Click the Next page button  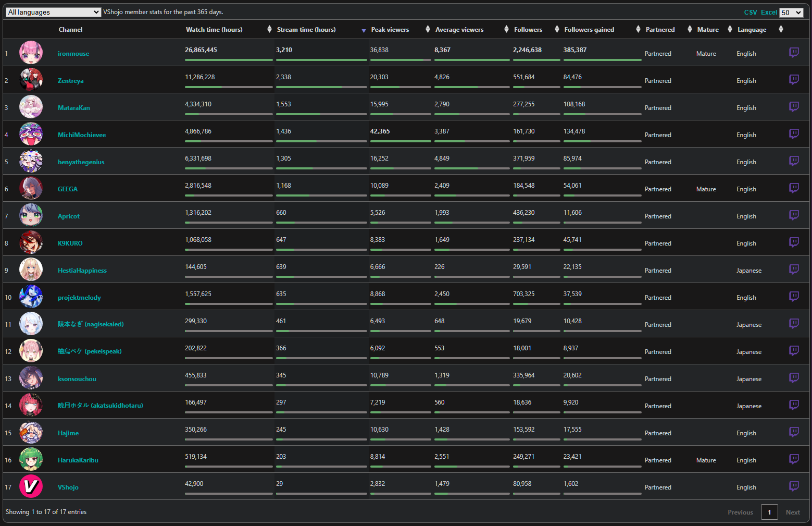pos(792,512)
